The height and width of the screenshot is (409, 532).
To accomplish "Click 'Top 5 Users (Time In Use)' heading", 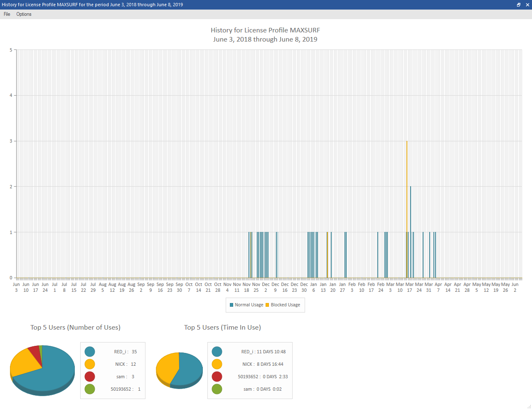I will pos(222,328).
